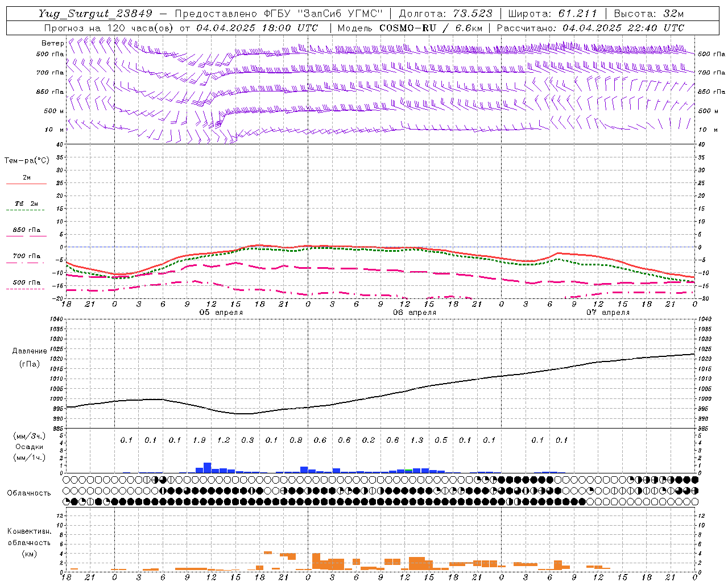This screenshot has width=728, height=582.
Task: Select the 0.3 precipitation value
Action: pos(247,440)
